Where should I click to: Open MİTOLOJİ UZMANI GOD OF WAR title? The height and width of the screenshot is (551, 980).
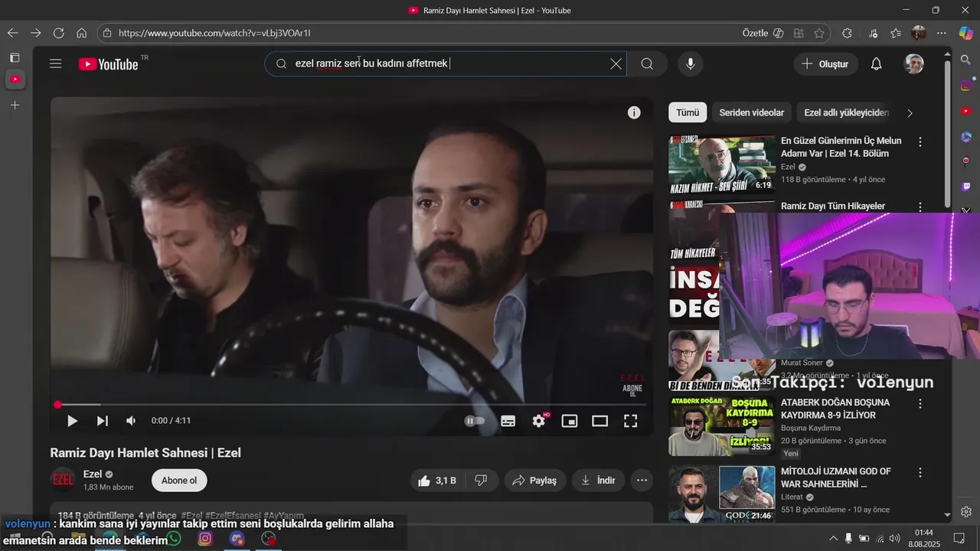coord(836,478)
